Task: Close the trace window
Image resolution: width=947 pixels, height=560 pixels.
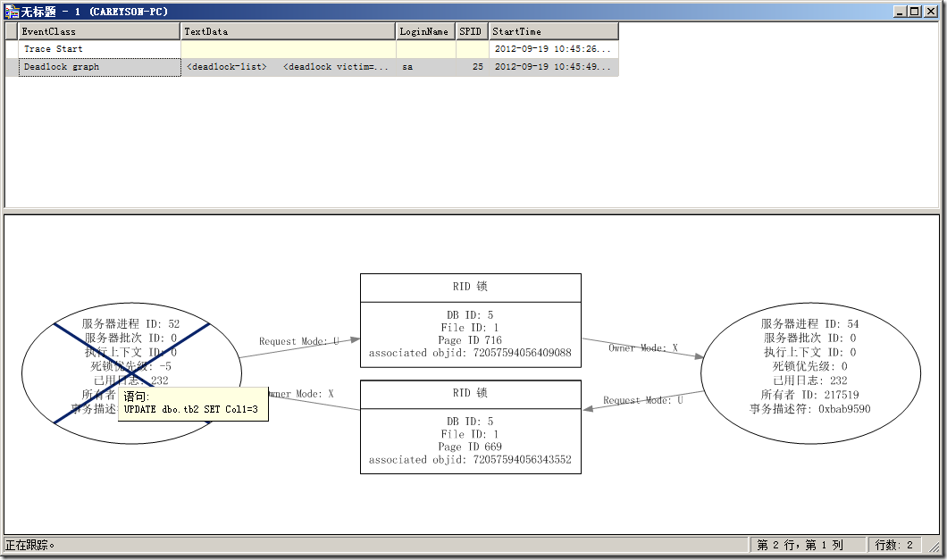Action: tap(930, 12)
